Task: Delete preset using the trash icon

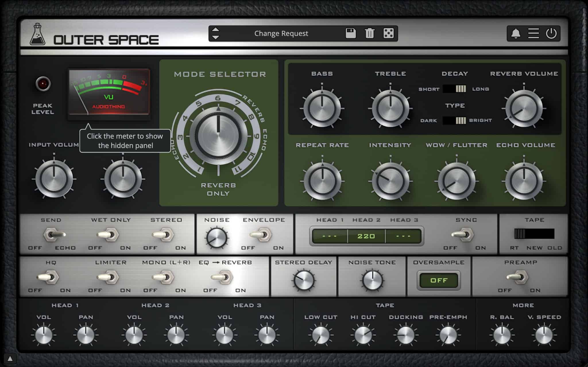Action: (370, 33)
